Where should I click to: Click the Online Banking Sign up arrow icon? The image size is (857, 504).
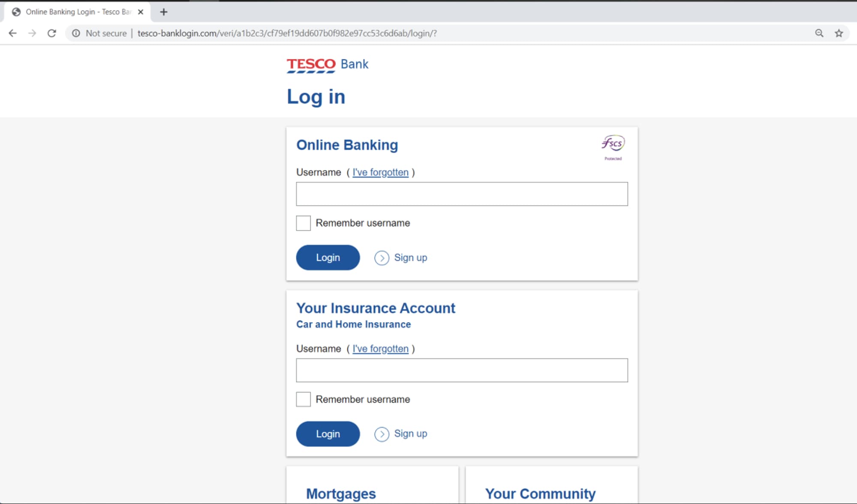(x=382, y=258)
